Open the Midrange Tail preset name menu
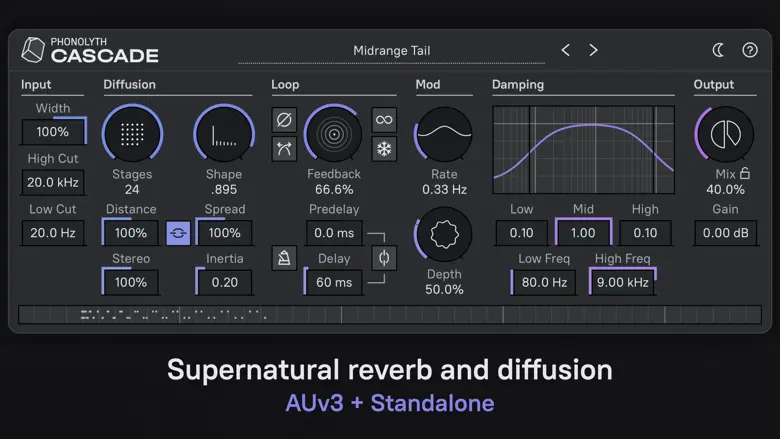This screenshot has height=439, width=780. click(391, 51)
